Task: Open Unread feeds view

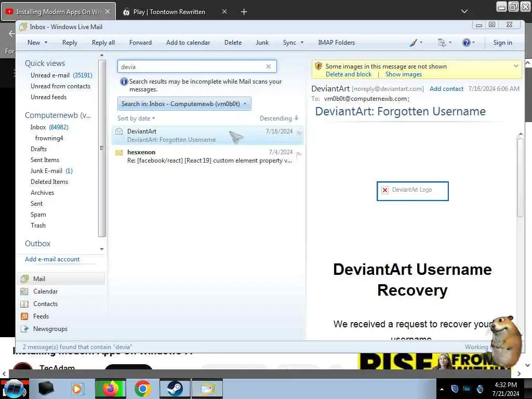Action: click(x=48, y=97)
